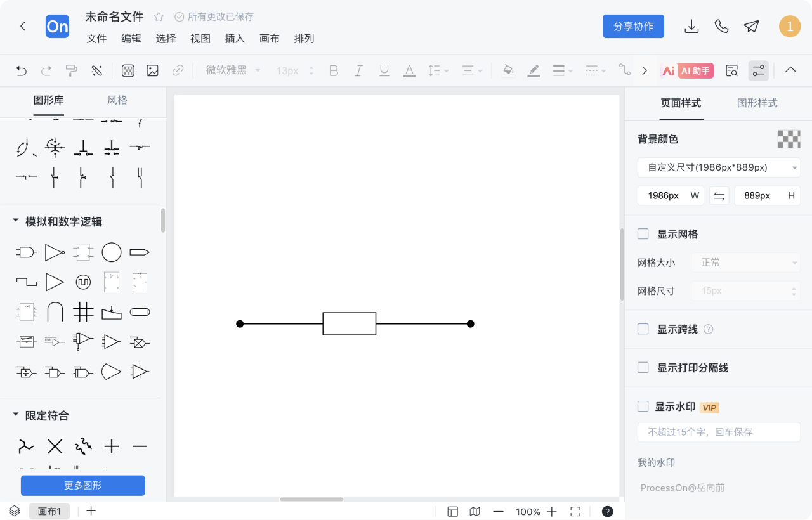Click the 分享协作 button
The image size is (812, 520).
point(633,27)
